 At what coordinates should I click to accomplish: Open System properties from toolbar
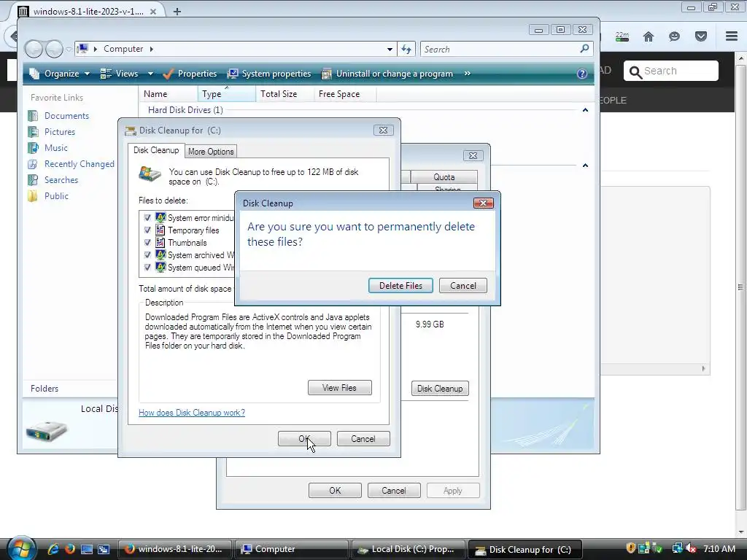pyautogui.click(x=269, y=74)
